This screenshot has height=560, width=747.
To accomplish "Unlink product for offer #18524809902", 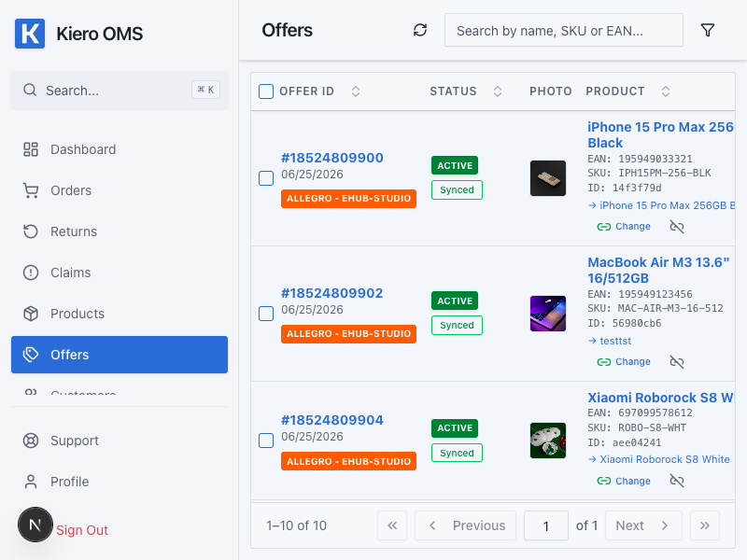I will (676, 362).
